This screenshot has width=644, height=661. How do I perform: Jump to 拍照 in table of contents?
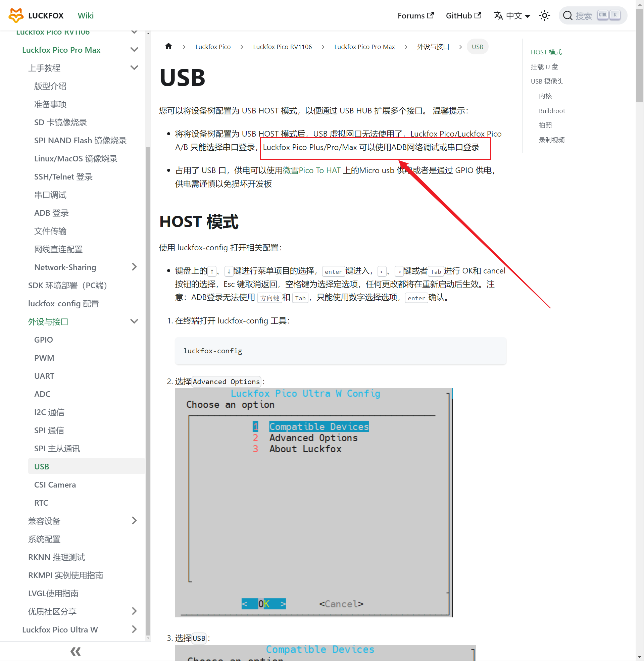coord(545,125)
